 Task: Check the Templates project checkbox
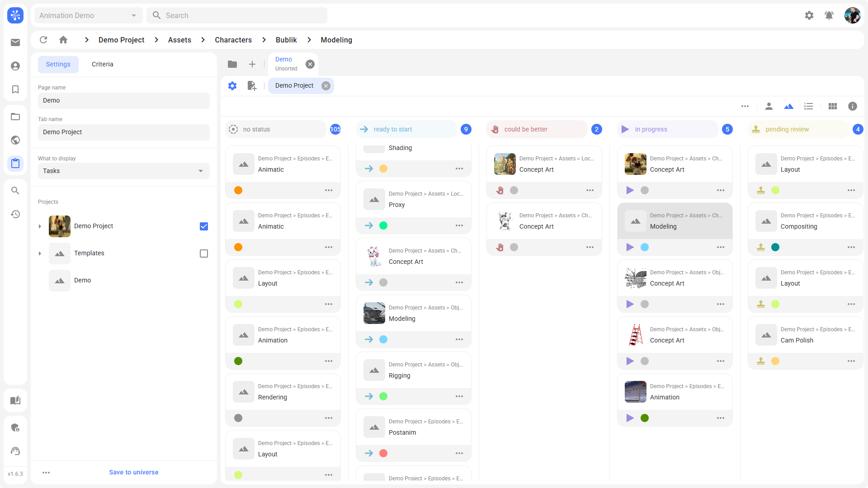(x=204, y=253)
